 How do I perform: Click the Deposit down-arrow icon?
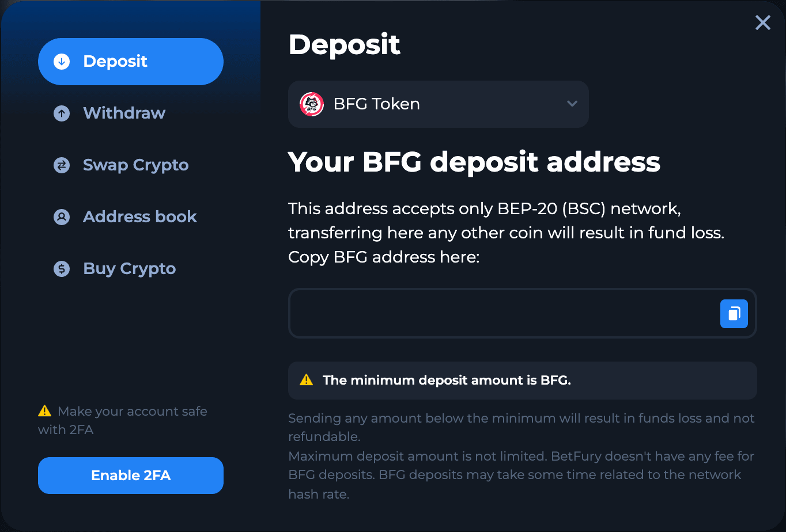pyautogui.click(x=62, y=62)
